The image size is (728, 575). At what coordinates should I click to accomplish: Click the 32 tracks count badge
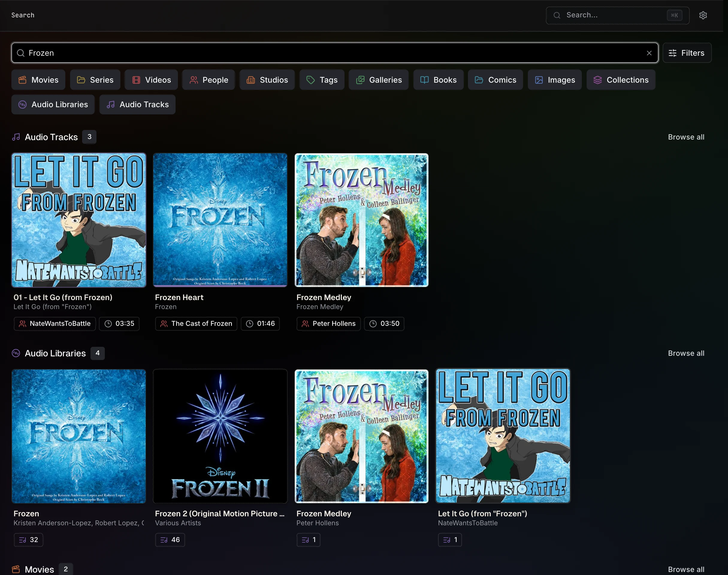click(x=28, y=540)
